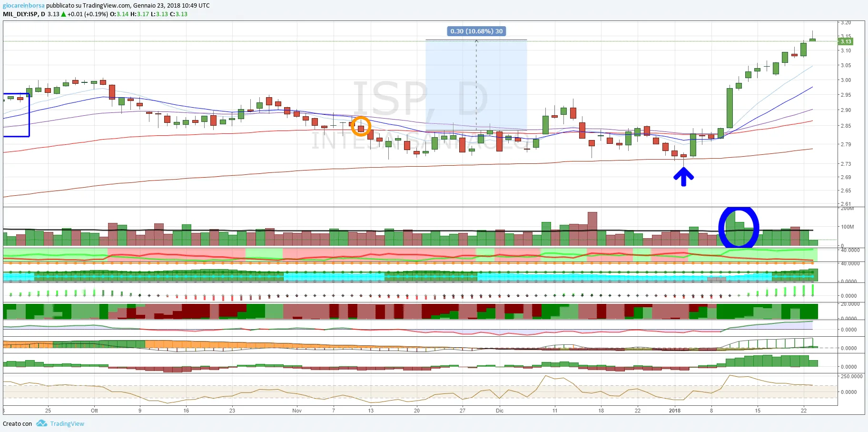Click the 15 date label on time axis
Image resolution: width=868 pixels, height=432 pixels.
pos(758,411)
